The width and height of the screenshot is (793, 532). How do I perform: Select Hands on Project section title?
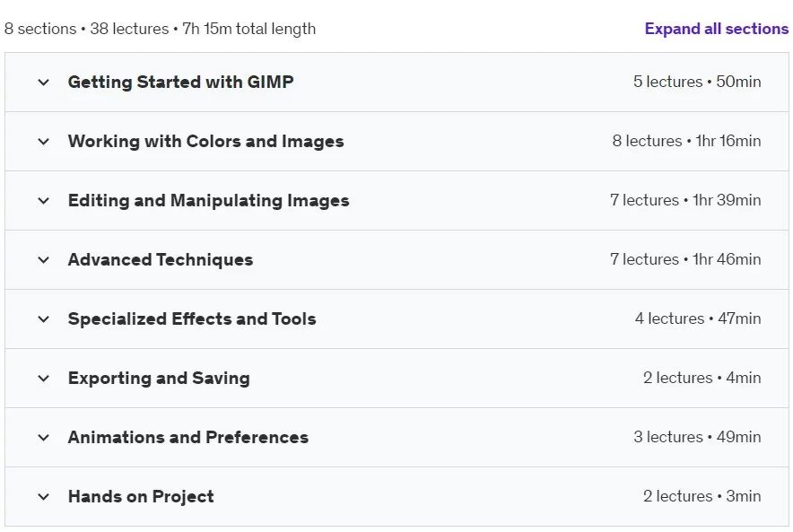(x=141, y=497)
